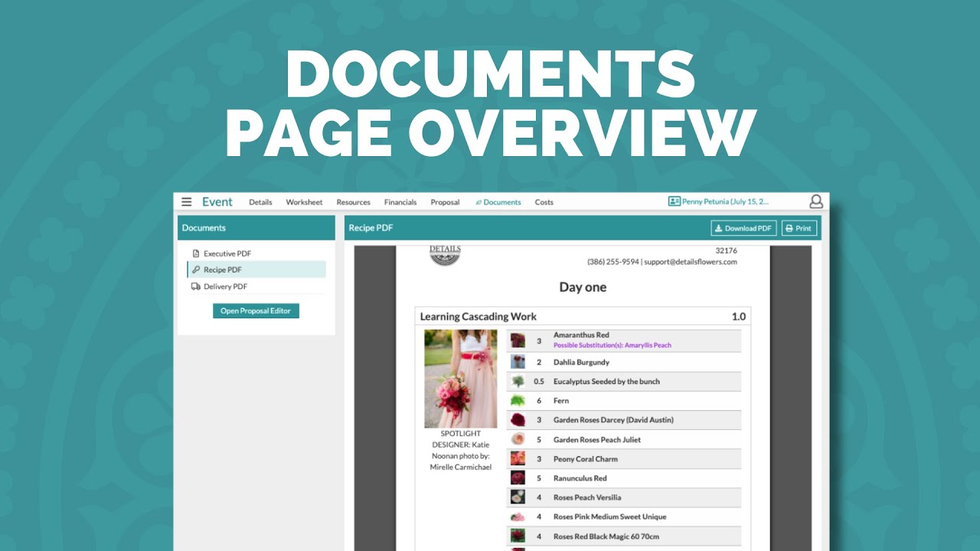Viewport: 980px width, 551px height.
Task: Open the hamburger menu icon
Action: click(187, 202)
